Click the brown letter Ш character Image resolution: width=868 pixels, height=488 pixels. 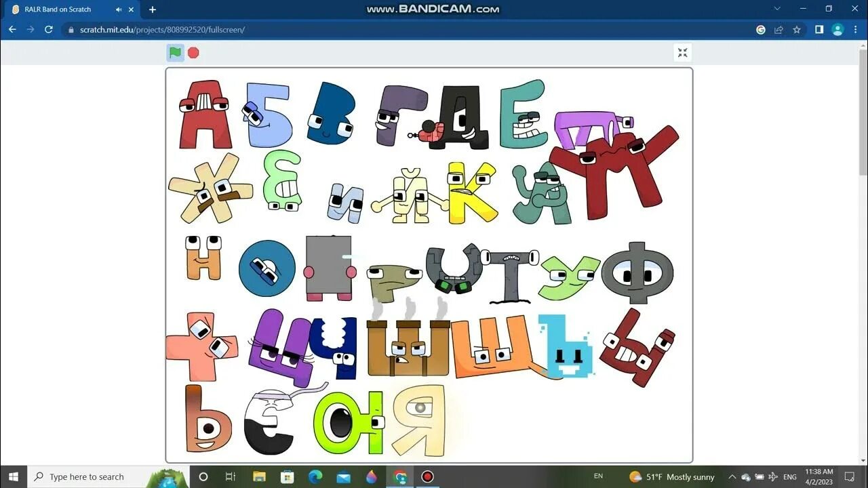tap(408, 347)
